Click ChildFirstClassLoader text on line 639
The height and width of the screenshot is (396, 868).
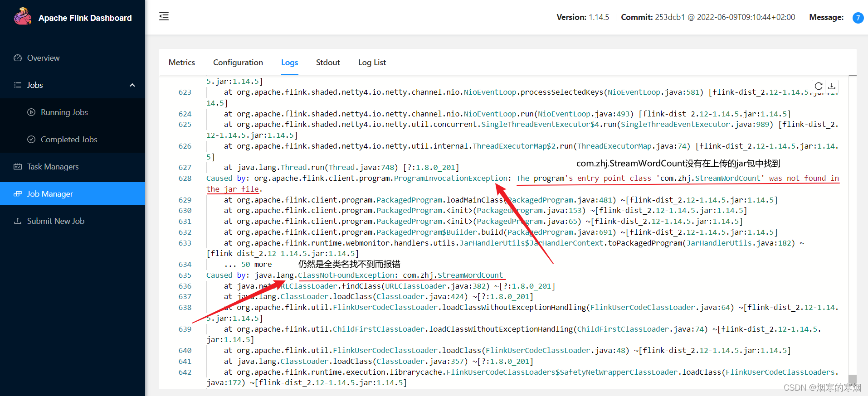(379, 329)
